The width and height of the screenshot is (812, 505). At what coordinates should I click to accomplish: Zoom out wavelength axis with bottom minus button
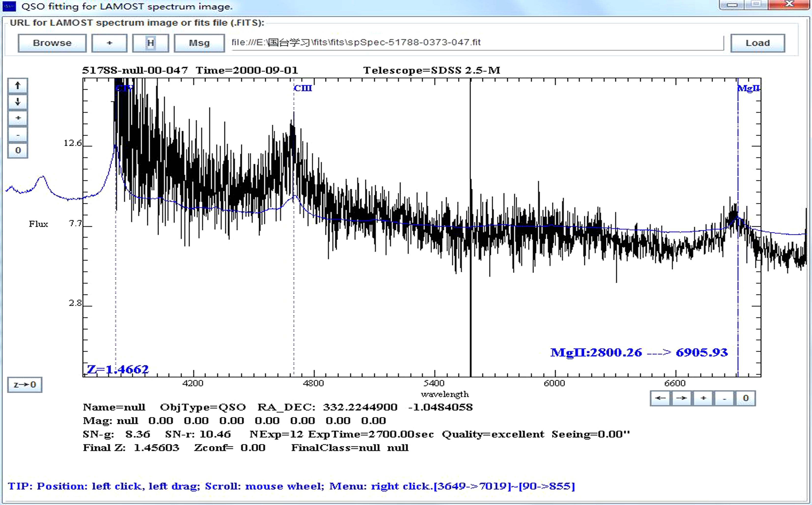tap(724, 398)
